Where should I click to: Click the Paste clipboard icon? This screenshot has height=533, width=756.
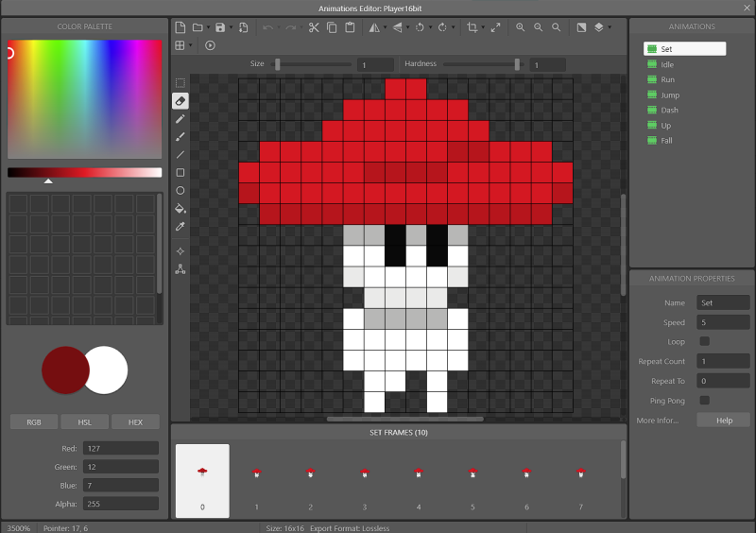coord(350,27)
